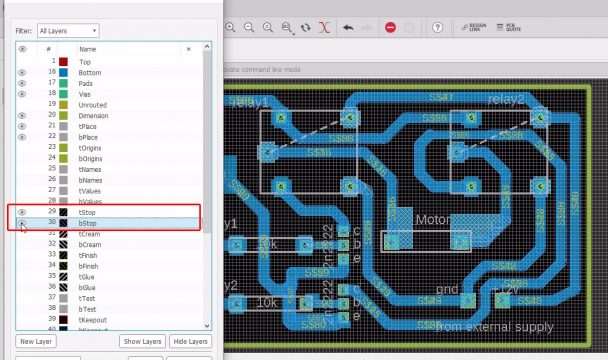Toggle visibility eye of tPlace layer

click(x=22, y=126)
